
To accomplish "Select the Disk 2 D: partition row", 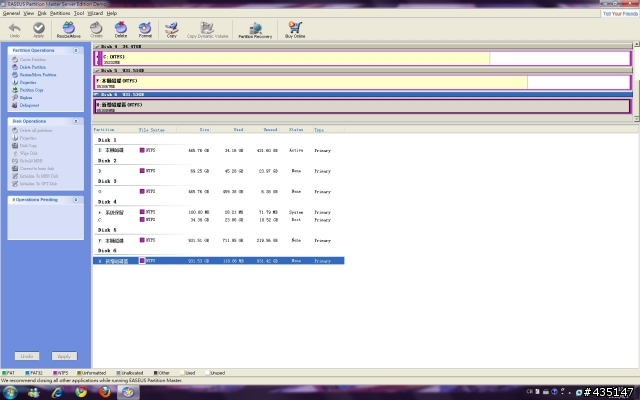I will pyautogui.click(x=218, y=171).
